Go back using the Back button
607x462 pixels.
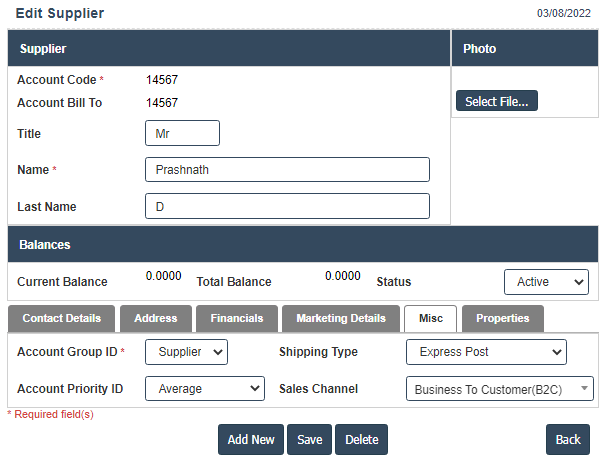coord(567,440)
